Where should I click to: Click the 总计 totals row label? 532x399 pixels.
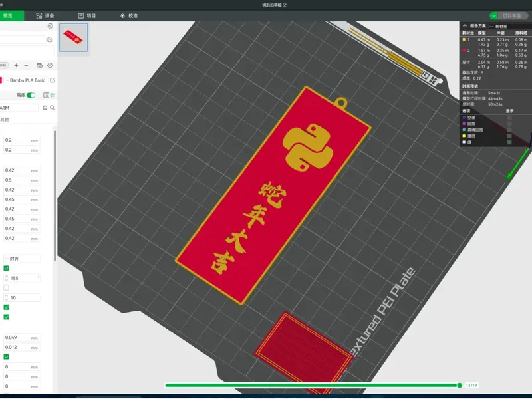pyautogui.click(x=466, y=62)
